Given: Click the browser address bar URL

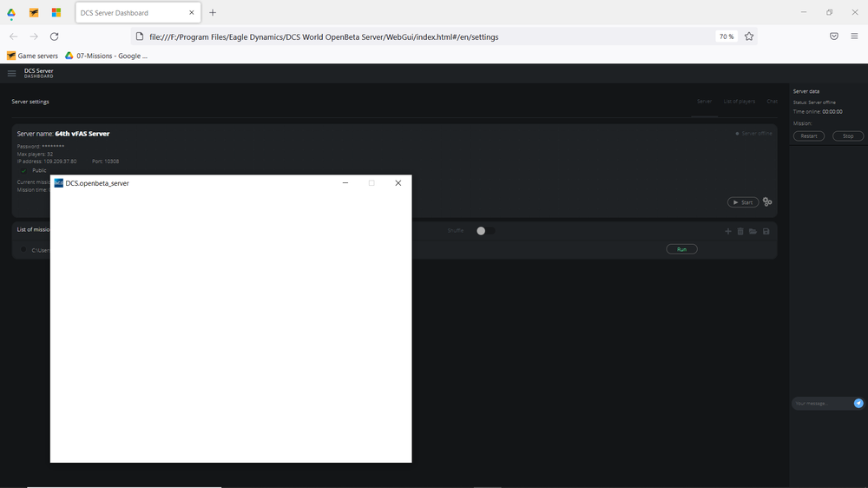Looking at the screenshot, I should tap(324, 37).
